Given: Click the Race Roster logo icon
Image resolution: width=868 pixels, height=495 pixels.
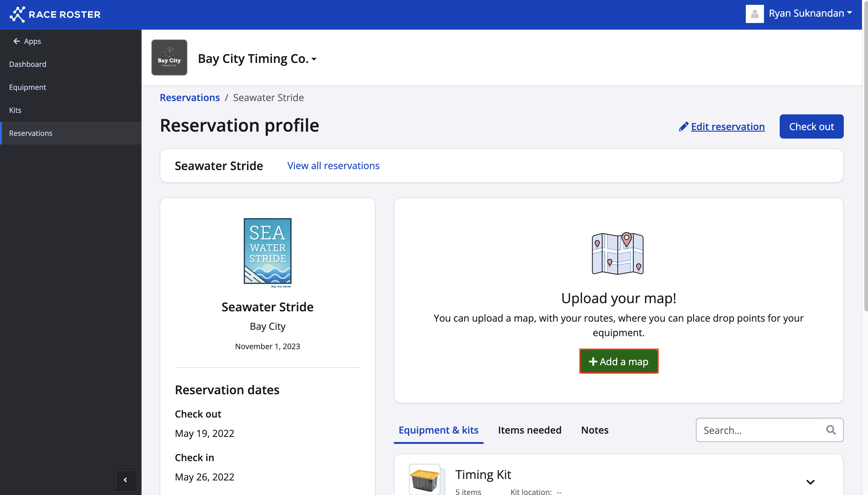Looking at the screenshot, I should click(x=17, y=14).
